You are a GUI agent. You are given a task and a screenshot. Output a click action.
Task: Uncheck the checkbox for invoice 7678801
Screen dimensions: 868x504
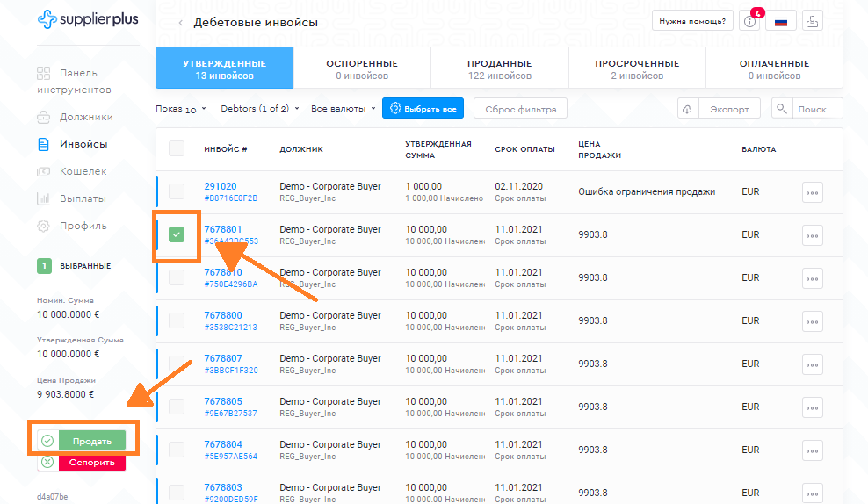tap(177, 234)
